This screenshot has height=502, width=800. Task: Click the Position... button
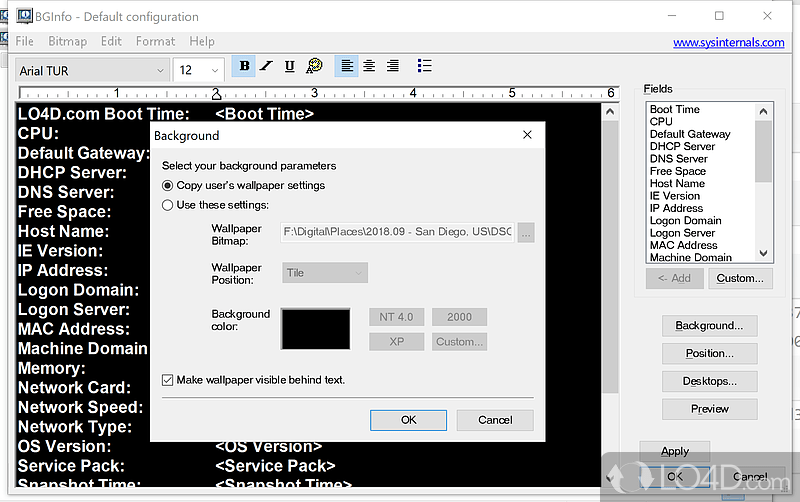click(709, 354)
